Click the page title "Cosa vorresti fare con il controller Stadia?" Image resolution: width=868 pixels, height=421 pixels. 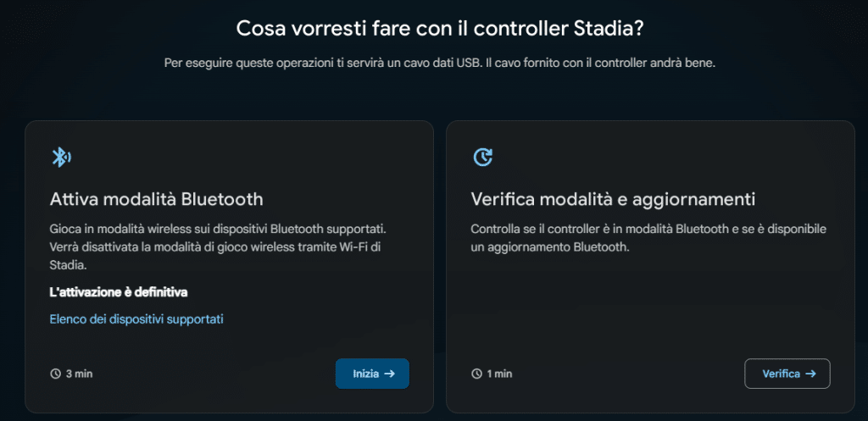[x=439, y=28]
